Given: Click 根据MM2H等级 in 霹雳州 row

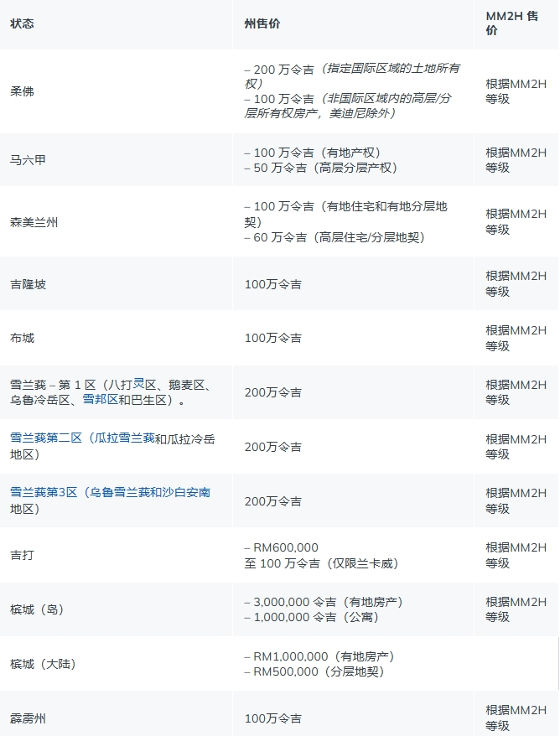Looking at the screenshot, I should (x=516, y=718).
